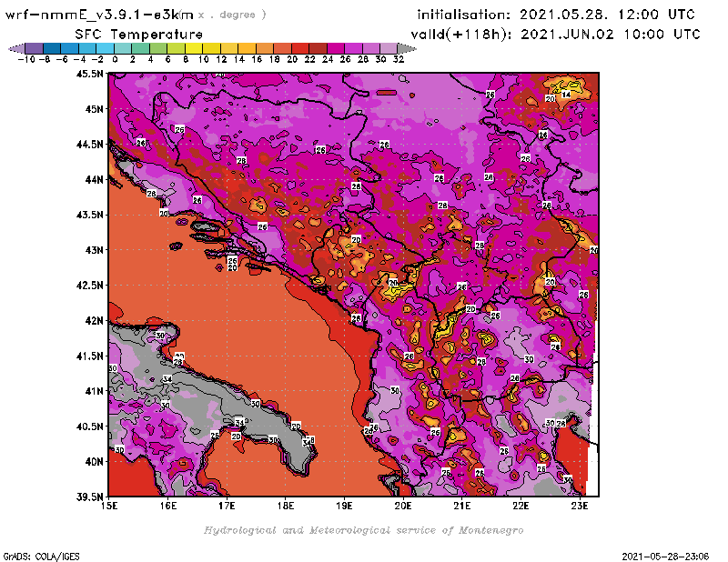The height and width of the screenshot is (562, 728).
Task: Click the red swatch between 20 and 22
Action: (x=300, y=48)
